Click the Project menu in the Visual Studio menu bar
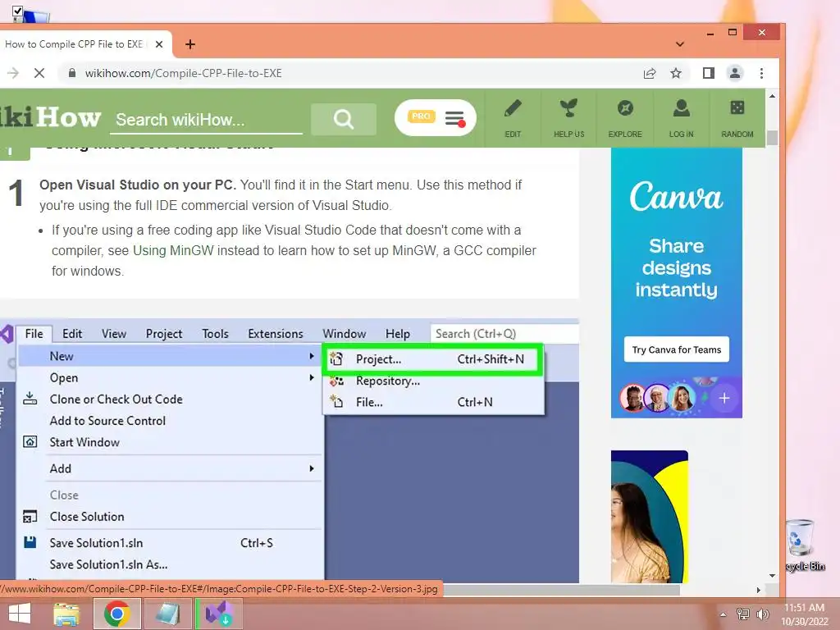Viewport: 840px width, 630px height. click(164, 334)
